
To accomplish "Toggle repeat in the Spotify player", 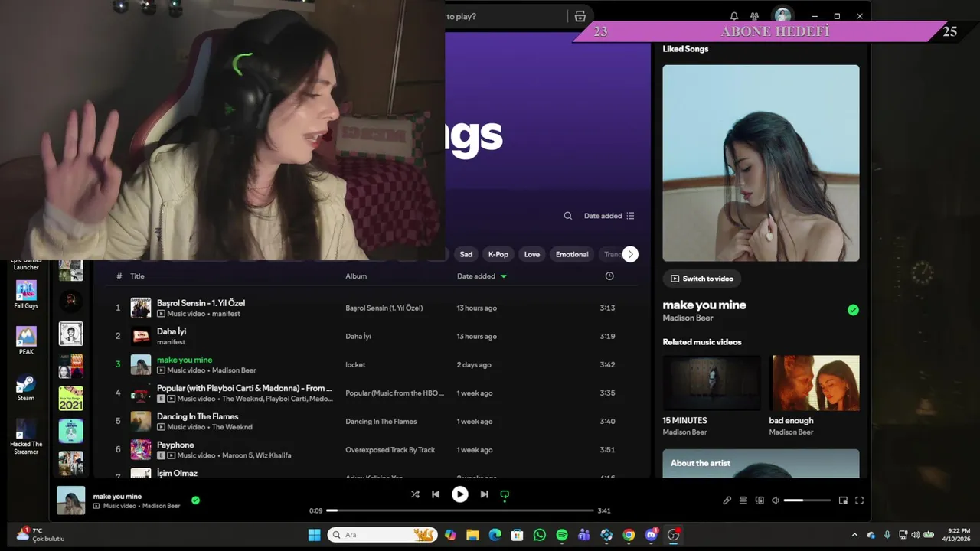I will [x=505, y=494].
